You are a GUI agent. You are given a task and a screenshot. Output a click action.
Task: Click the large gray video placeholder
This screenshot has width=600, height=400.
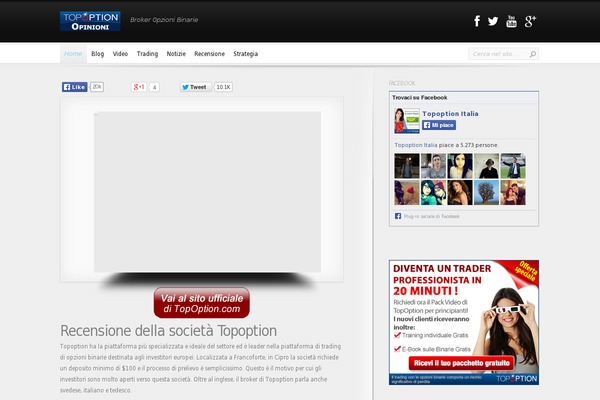(207, 192)
